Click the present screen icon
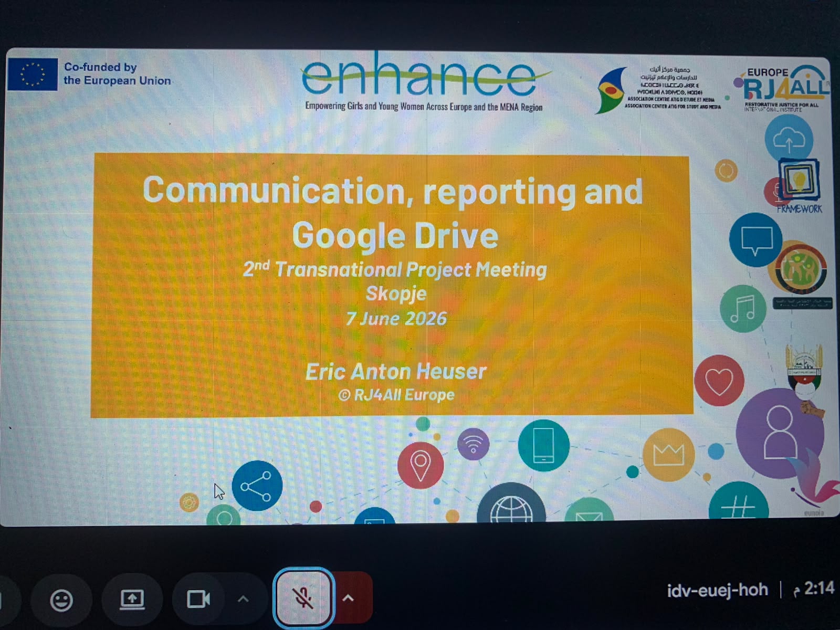Image resolution: width=840 pixels, height=630 pixels. point(132,600)
